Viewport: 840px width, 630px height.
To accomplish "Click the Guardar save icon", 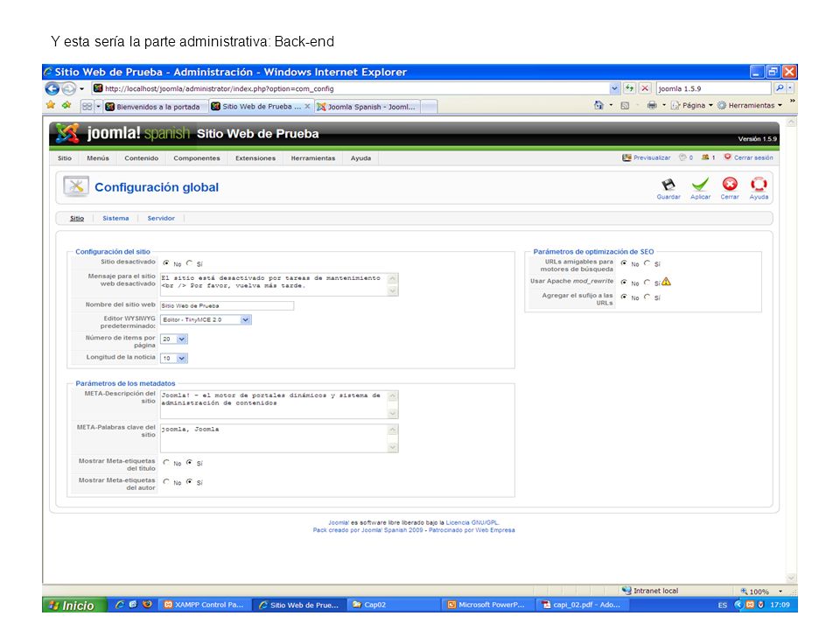I will 668,185.
